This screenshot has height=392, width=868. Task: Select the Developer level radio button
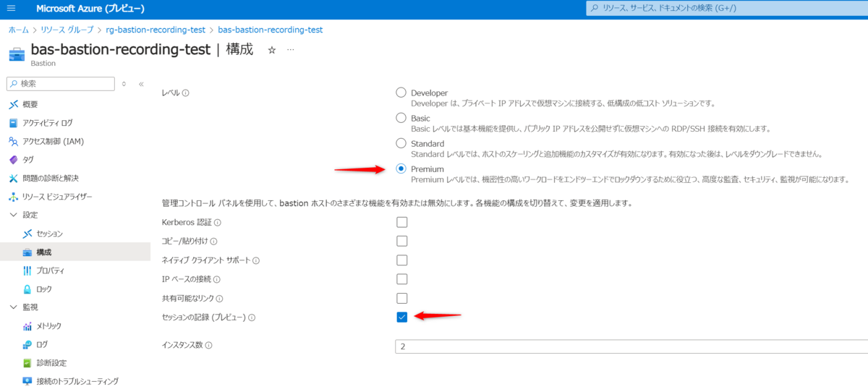[x=401, y=93]
